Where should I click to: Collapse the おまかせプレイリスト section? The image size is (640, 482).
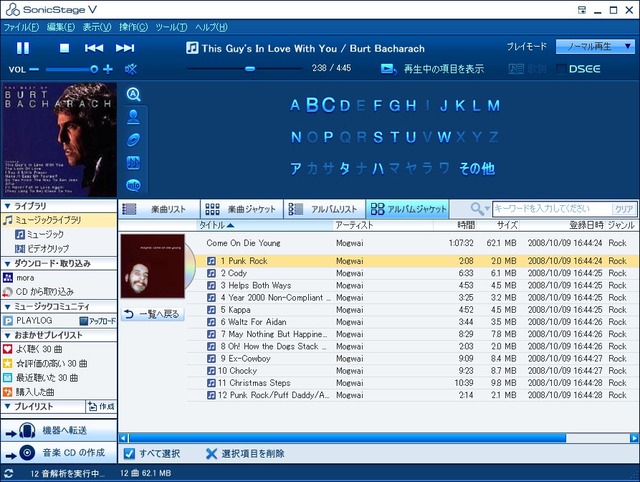[7, 335]
